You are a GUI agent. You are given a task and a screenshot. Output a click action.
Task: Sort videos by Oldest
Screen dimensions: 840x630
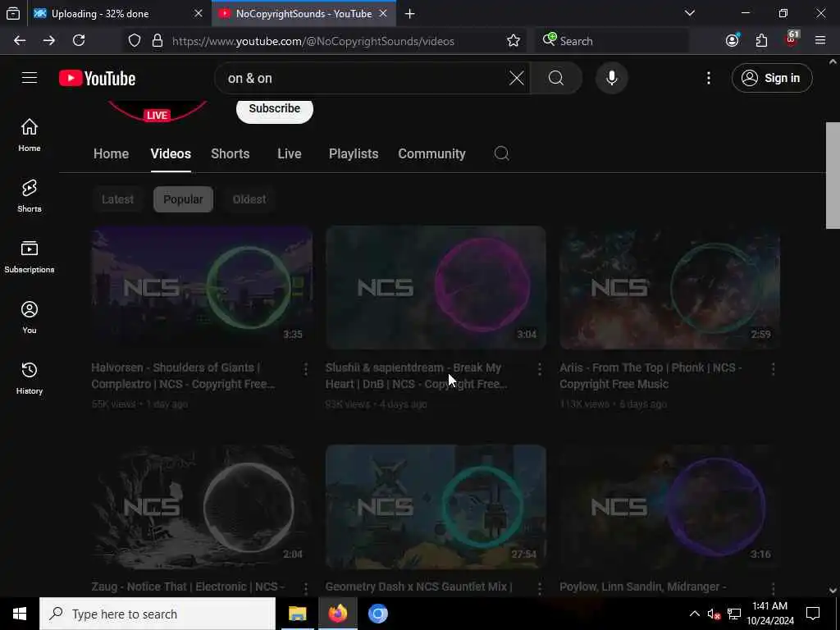tap(249, 199)
